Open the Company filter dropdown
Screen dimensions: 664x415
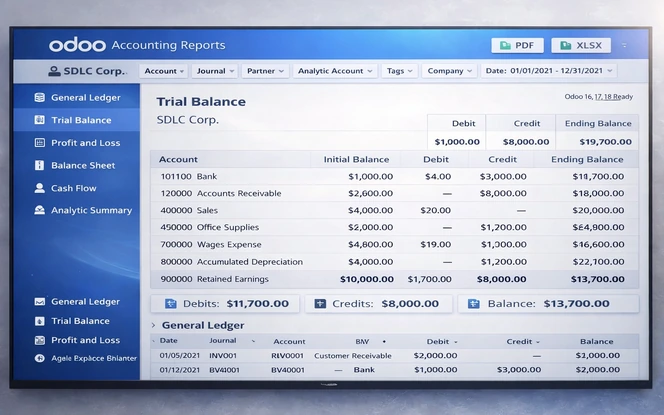pos(449,71)
